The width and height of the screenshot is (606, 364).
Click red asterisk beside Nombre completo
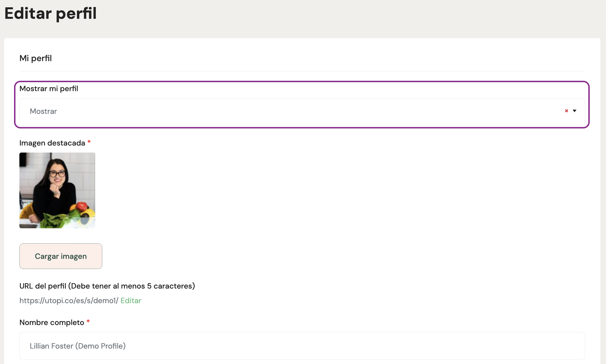click(x=88, y=321)
